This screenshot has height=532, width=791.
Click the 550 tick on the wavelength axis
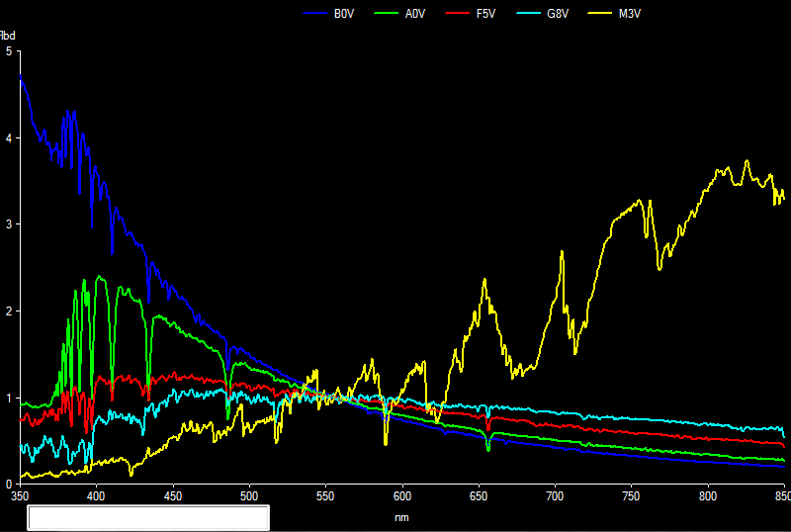coord(325,496)
